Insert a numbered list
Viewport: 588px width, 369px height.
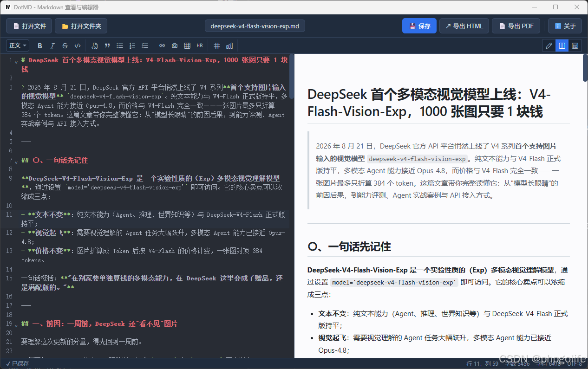pyautogui.click(x=132, y=45)
